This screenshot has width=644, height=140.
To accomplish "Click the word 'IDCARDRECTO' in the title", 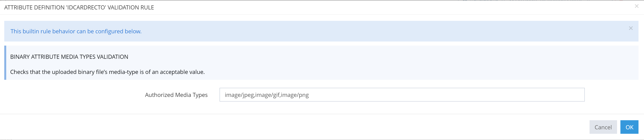I will pos(86,7).
